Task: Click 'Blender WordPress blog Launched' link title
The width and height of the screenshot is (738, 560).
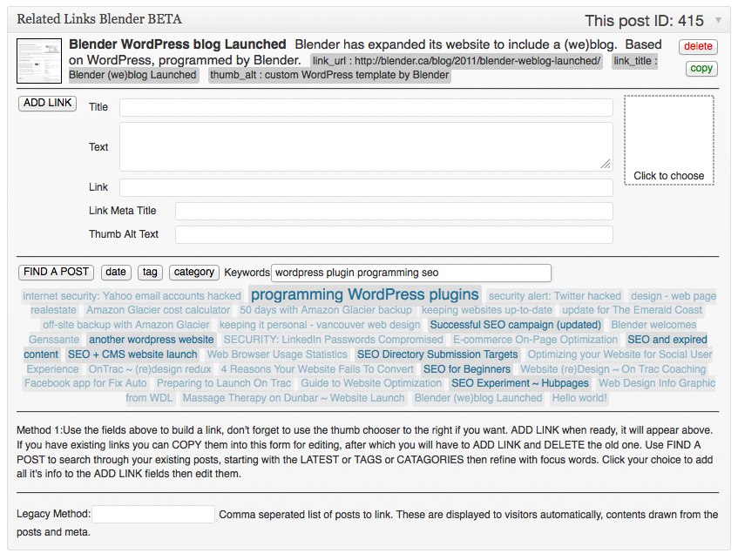Action: pos(178,44)
